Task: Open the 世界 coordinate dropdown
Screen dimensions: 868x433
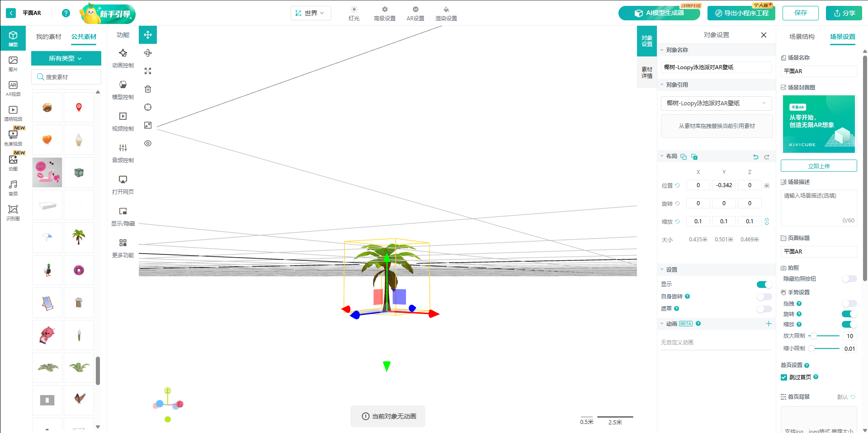Action: point(311,13)
